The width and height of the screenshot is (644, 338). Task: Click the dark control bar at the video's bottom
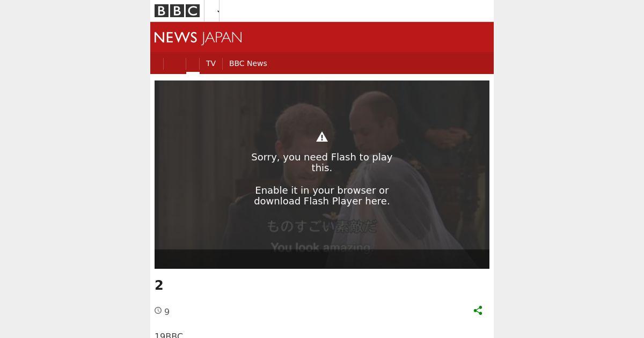click(x=322, y=259)
